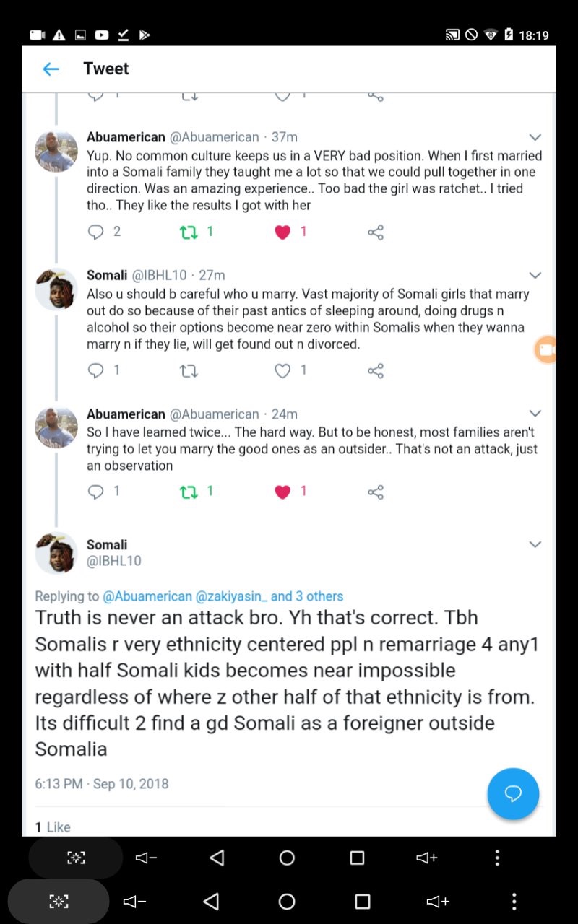The height and width of the screenshot is (924, 578).
Task: View the '1 Like' list
Action: click(53, 827)
